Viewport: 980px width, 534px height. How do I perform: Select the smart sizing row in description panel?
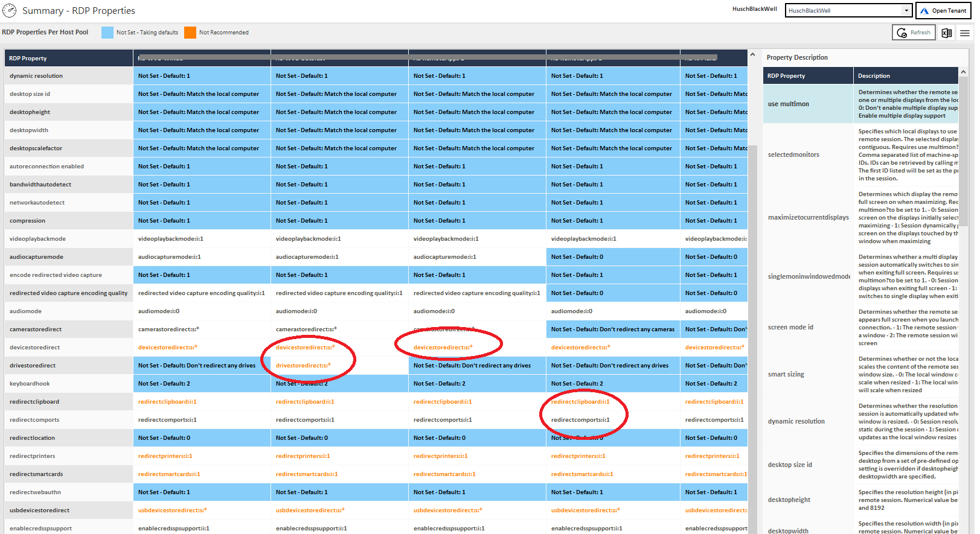click(786, 374)
